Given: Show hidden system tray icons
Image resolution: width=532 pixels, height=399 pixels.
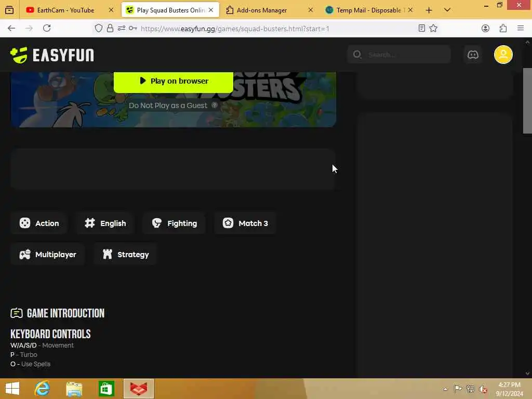Looking at the screenshot, I should pos(445,389).
